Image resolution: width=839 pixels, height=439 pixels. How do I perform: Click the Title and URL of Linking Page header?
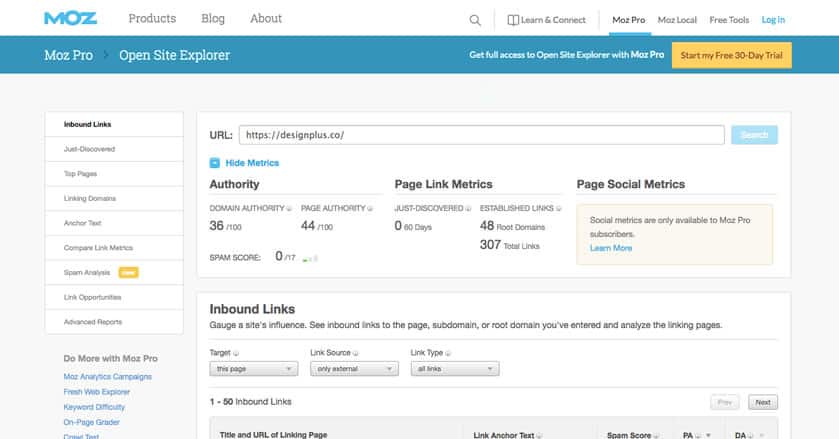273,435
